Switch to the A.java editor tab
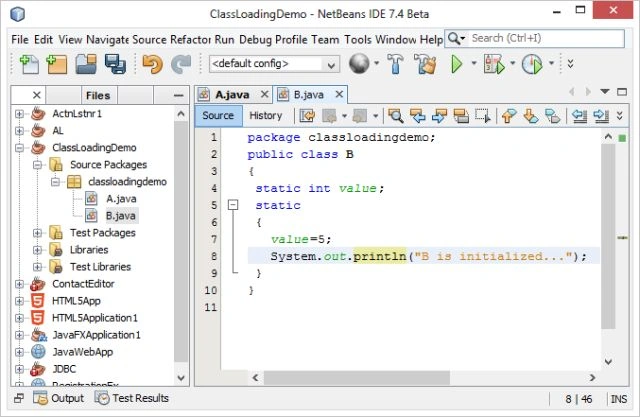Screen dimensions: 640x417 click(x=232, y=95)
